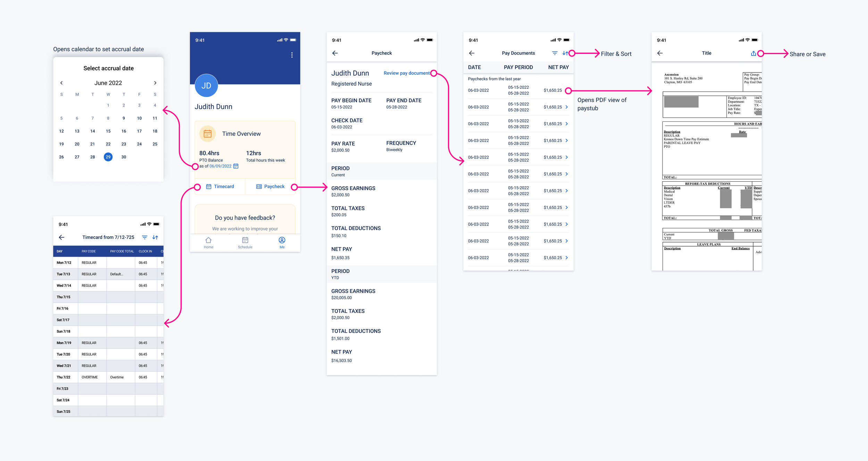Screen dimensions: 868x461
Task: Click sort icon on Timecard header
Action: 155,237
